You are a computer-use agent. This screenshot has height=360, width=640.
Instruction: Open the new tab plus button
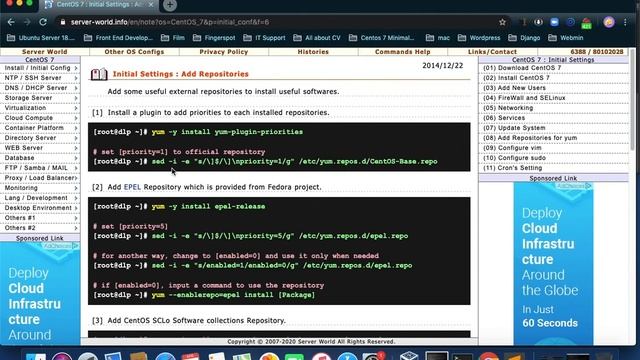pyautogui.click(x=170, y=5)
